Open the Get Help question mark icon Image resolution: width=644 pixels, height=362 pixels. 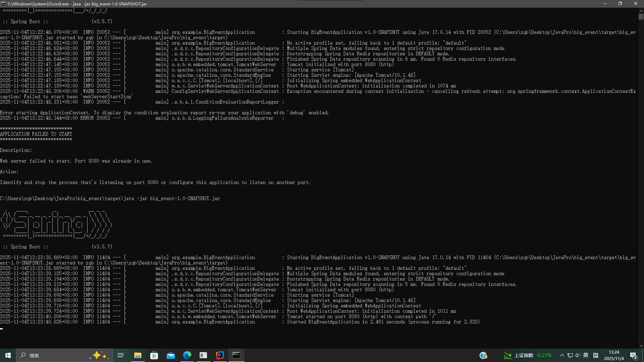click(x=483, y=355)
